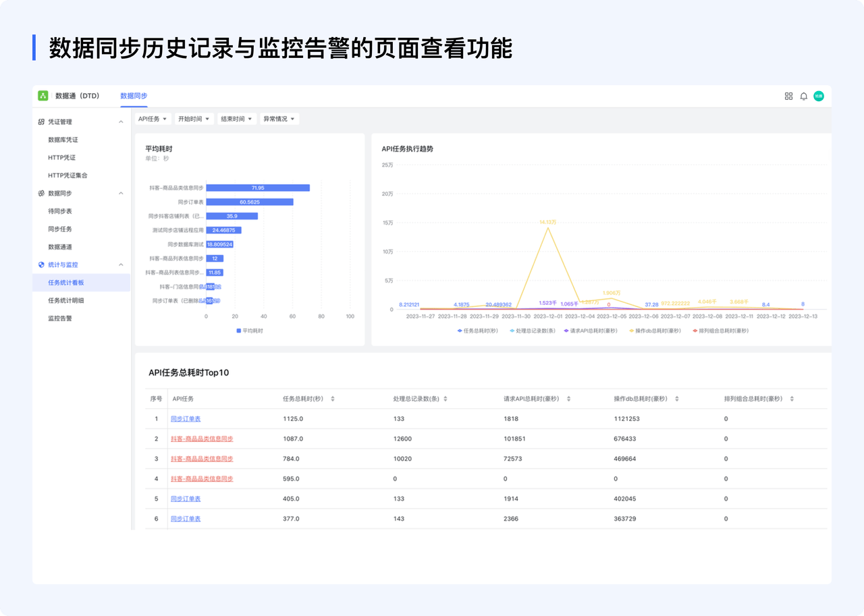Switch to the 数据同步 top tab
Image resolution: width=864 pixels, height=616 pixels.
click(134, 96)
